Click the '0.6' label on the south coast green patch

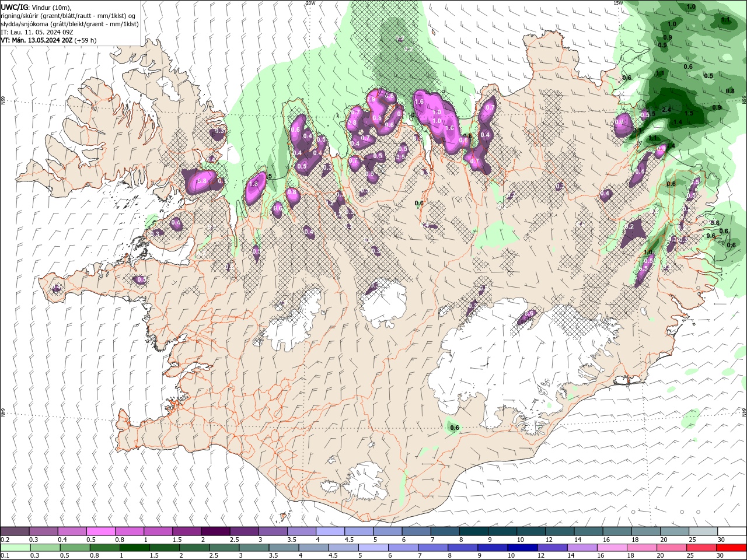coord(455,428)
